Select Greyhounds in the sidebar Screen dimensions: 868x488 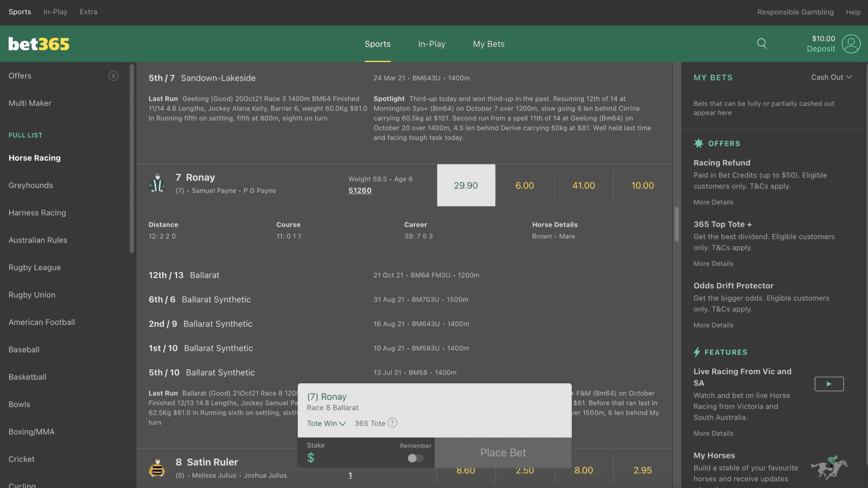pyautogui.click(x=31, y=186)
